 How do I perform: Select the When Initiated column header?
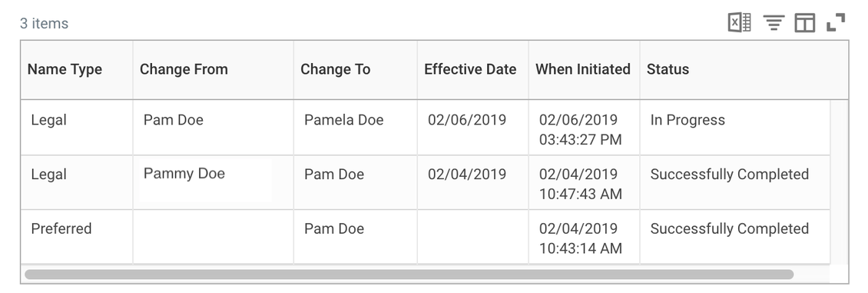(x=583, y=69)
